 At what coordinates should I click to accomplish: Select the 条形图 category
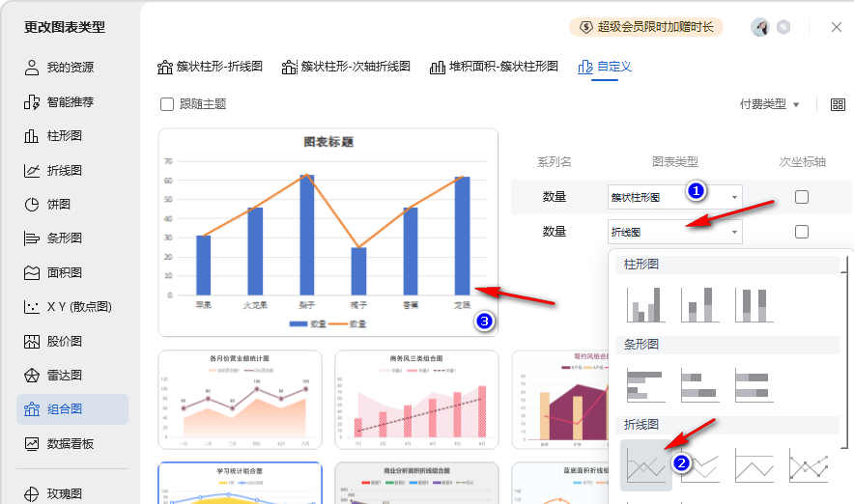click(53, 238)
